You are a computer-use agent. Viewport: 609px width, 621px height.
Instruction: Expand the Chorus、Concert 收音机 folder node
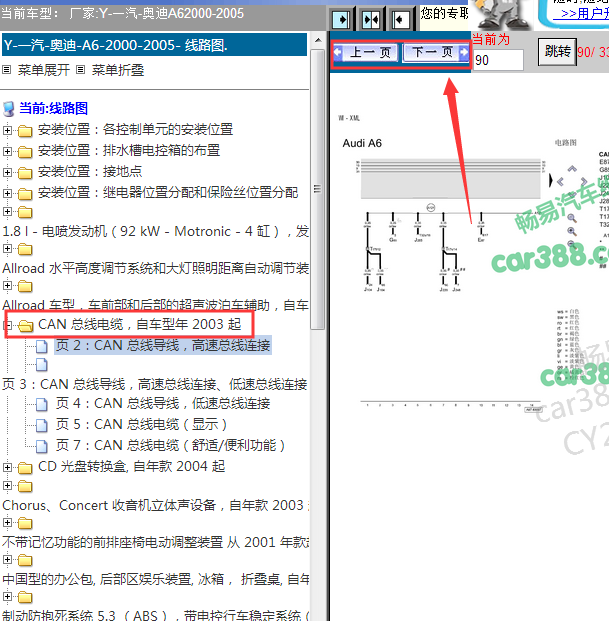pos(7,486)
